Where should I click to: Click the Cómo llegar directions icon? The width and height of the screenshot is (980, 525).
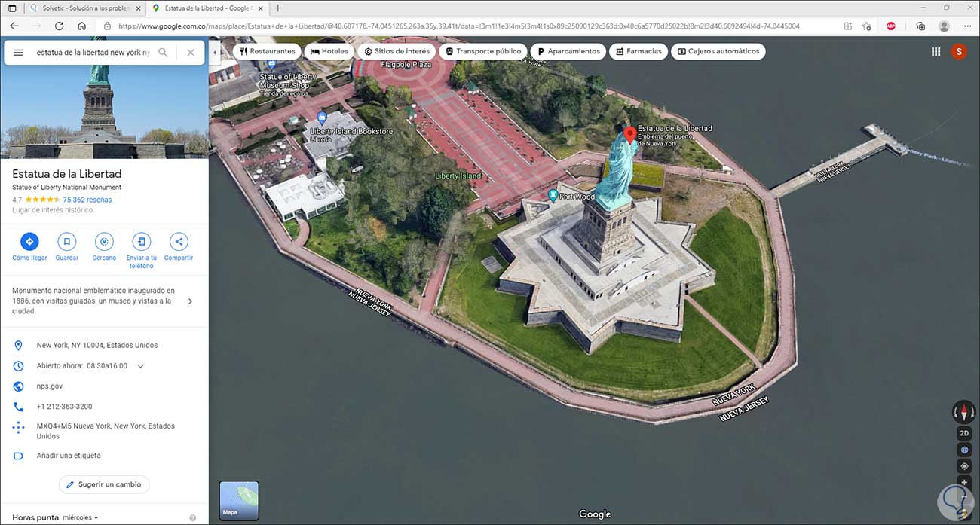[29, 242]
